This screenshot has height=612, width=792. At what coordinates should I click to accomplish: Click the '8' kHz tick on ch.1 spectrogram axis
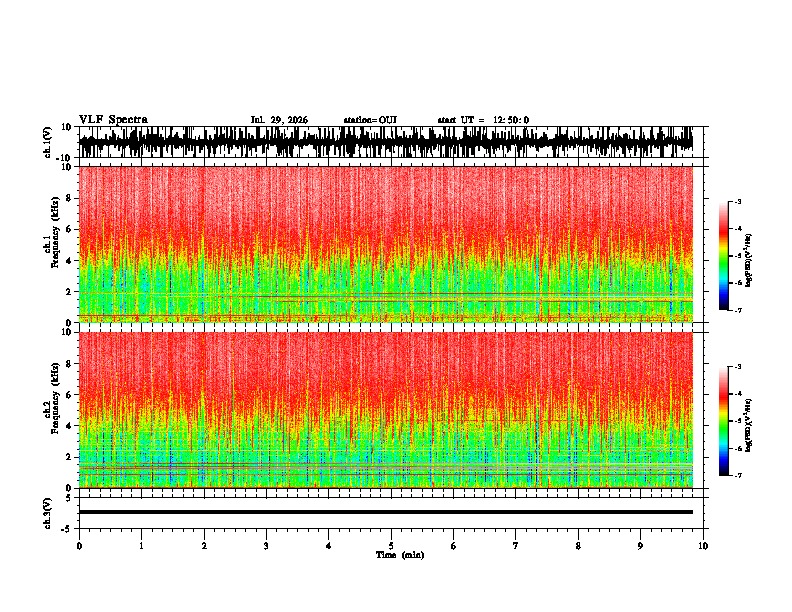tap(69, 198)
